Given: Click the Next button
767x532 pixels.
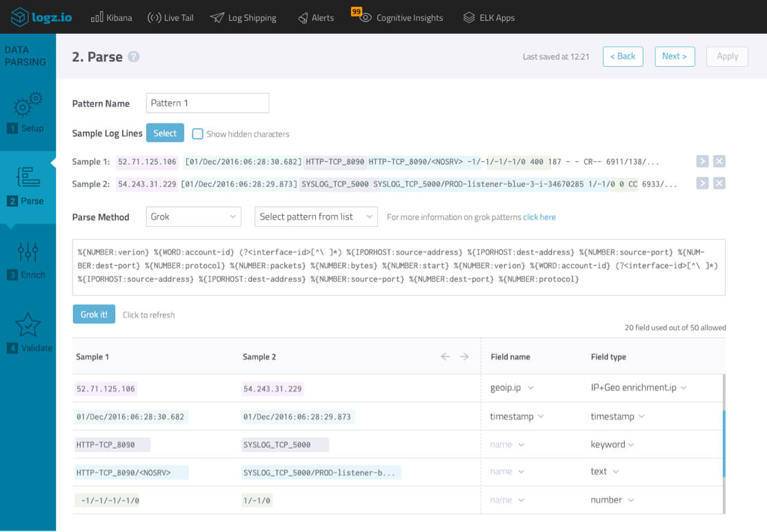Looking at the screenshot, I should tap(675, 57).
